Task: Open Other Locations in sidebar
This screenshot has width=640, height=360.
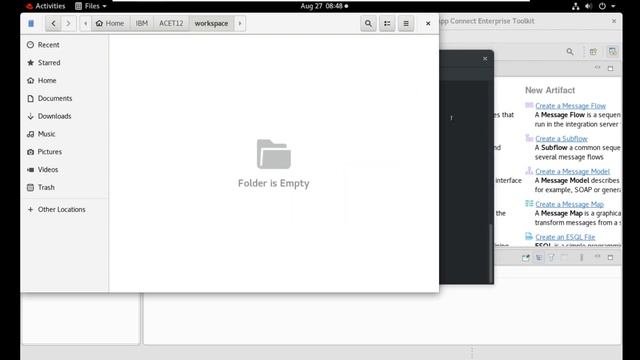Action: pyautogui.click(x=65, y=209)
